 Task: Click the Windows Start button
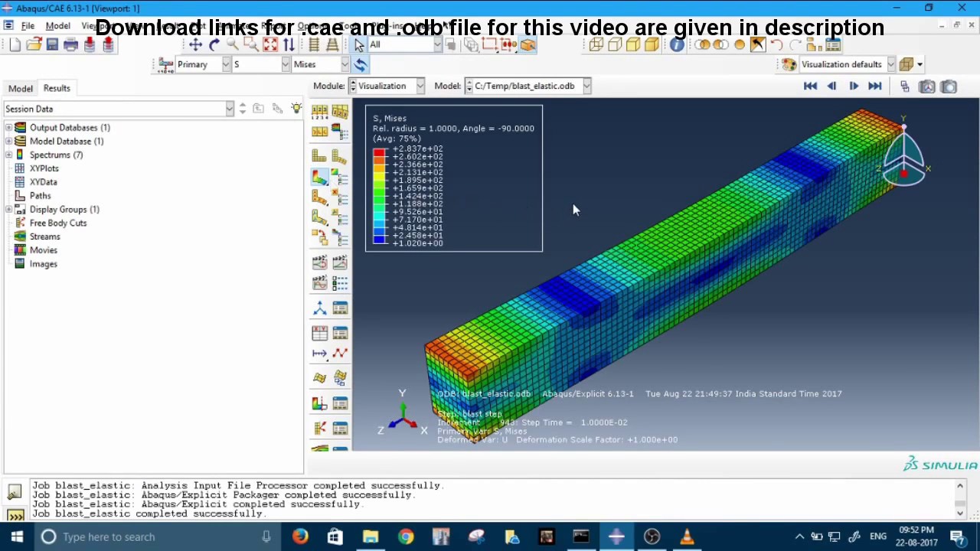tap(17, 537)
